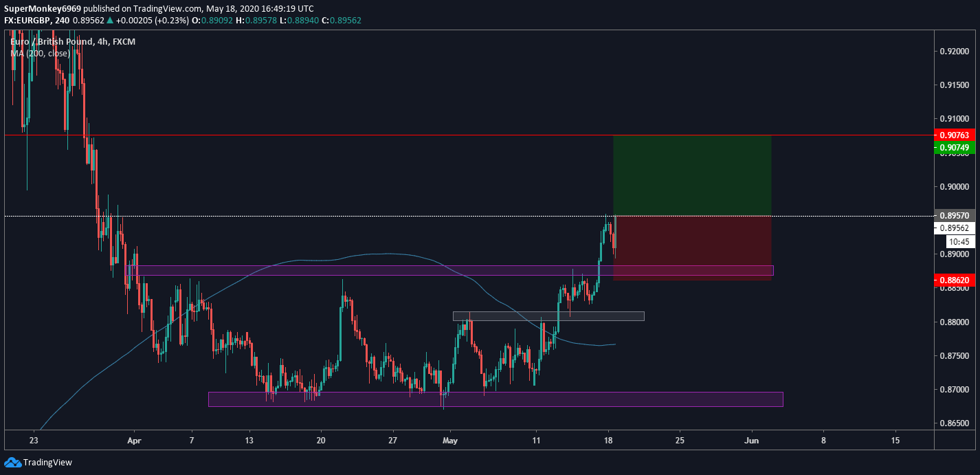Click the 0.91000 price axis label
980x475 pixels.
tap(953, 119)
